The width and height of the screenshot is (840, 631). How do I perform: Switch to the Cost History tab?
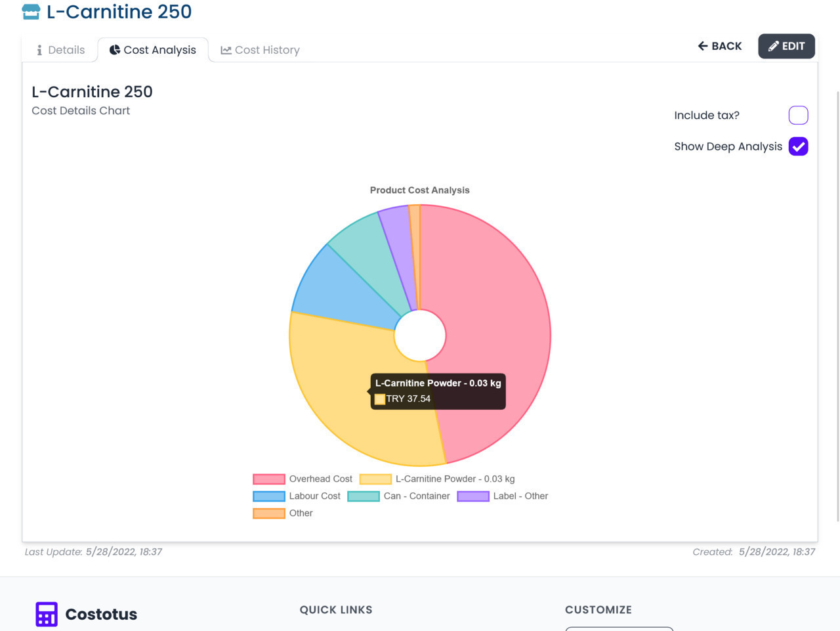point(261,50)
